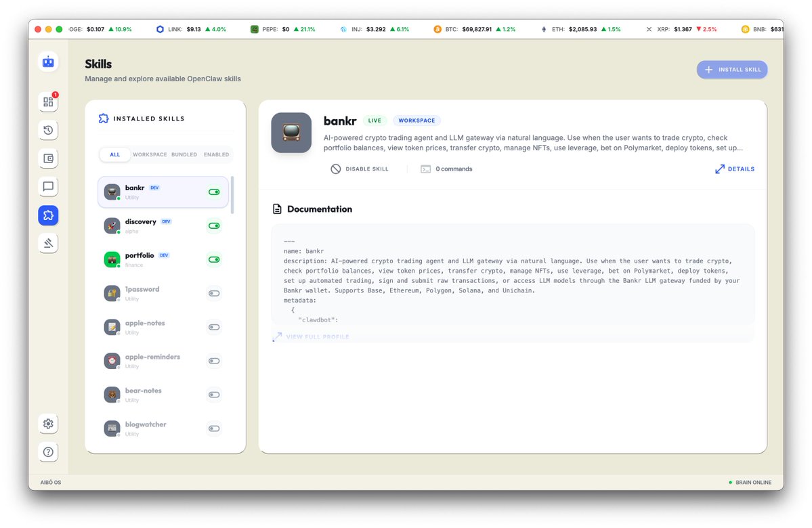Click the BRAIN ONLINE status indicator
Viewport: 812px width, 528px height.
point(750,483)
